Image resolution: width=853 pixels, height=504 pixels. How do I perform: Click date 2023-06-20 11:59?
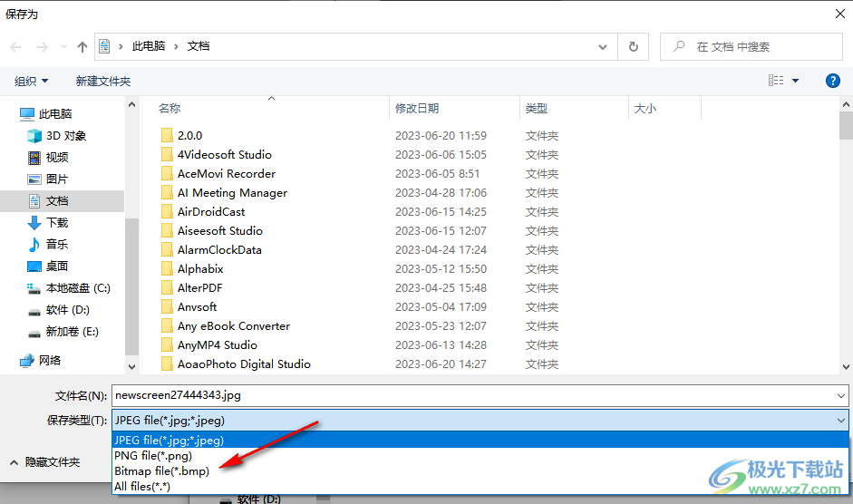[x=441, y=136]
